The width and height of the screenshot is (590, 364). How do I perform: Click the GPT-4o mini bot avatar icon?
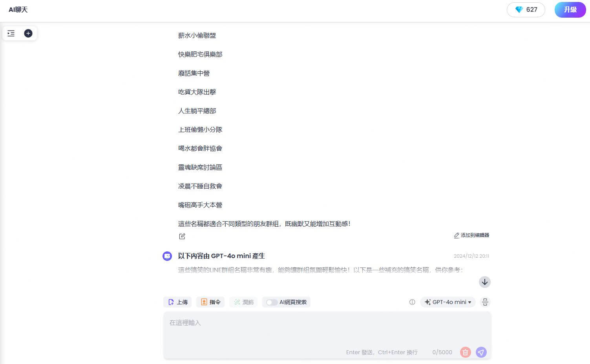[167, 256]
